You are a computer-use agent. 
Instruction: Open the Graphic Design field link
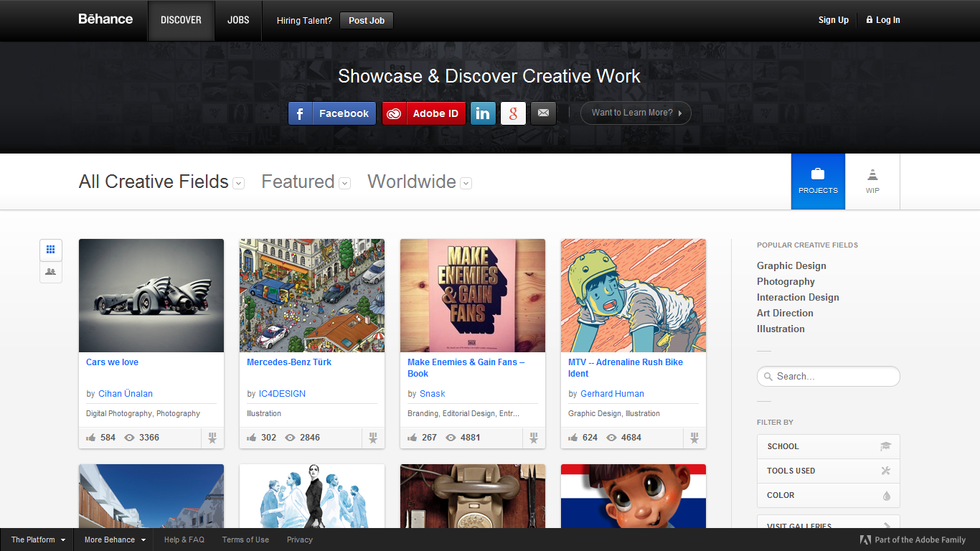tap(791, 265)
